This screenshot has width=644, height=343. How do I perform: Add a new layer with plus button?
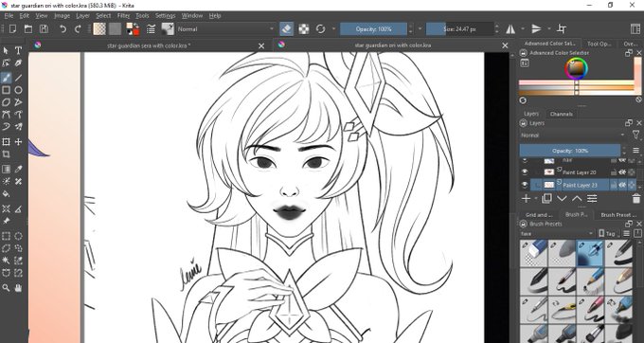[526, 199]
